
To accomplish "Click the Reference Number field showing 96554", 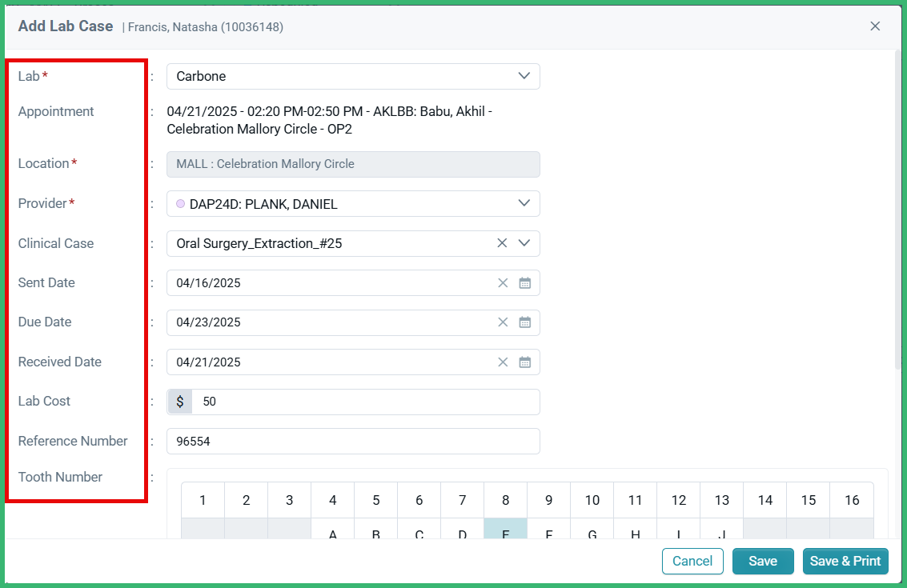I will 352,441.
